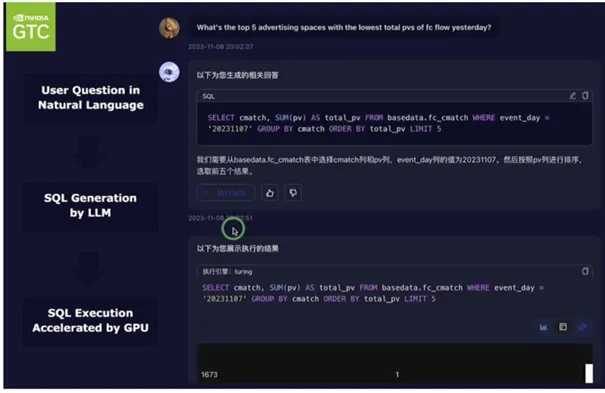Run the query with the execute SQL button
This screenshot has width=605, height=393.
(226, 192)
